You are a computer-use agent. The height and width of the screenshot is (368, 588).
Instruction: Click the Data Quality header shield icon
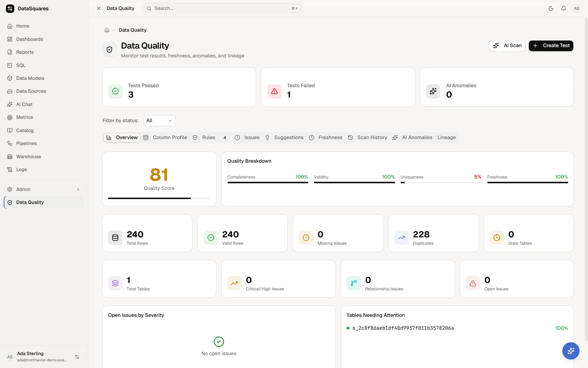110,50
